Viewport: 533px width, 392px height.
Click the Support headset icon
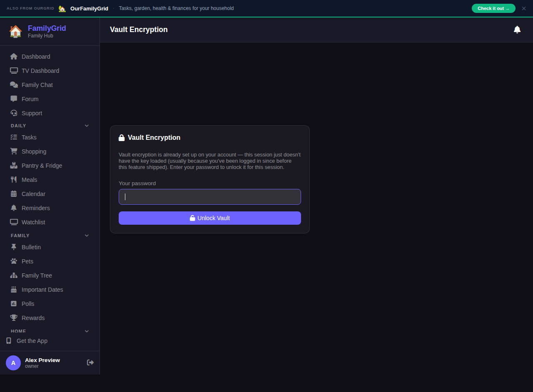tap(14, 113)
